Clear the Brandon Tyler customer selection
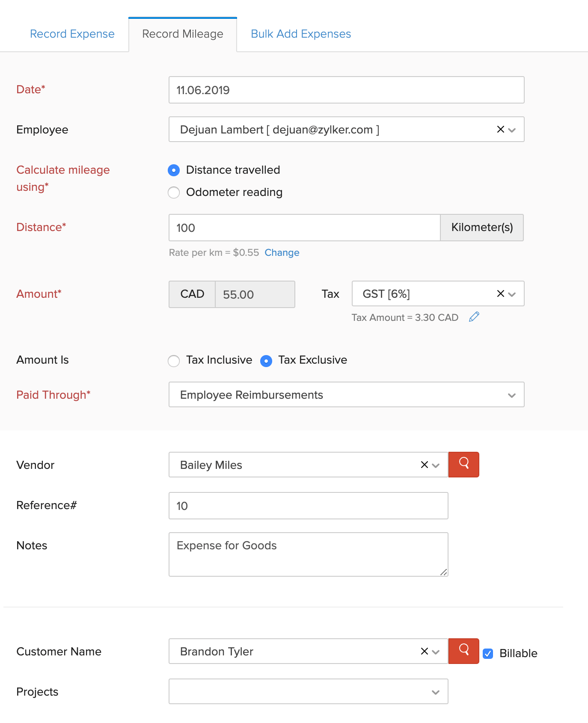This screenshot has height=723, width=588. pos(424,652)
